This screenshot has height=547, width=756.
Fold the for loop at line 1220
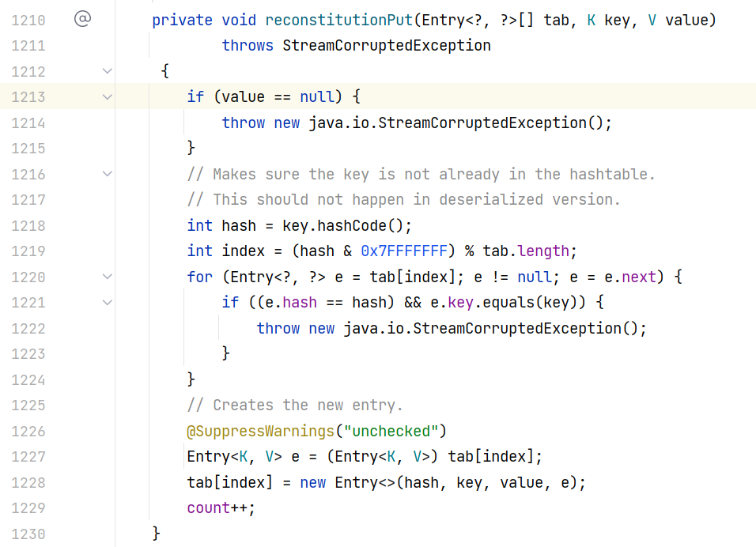coord(108,277)
